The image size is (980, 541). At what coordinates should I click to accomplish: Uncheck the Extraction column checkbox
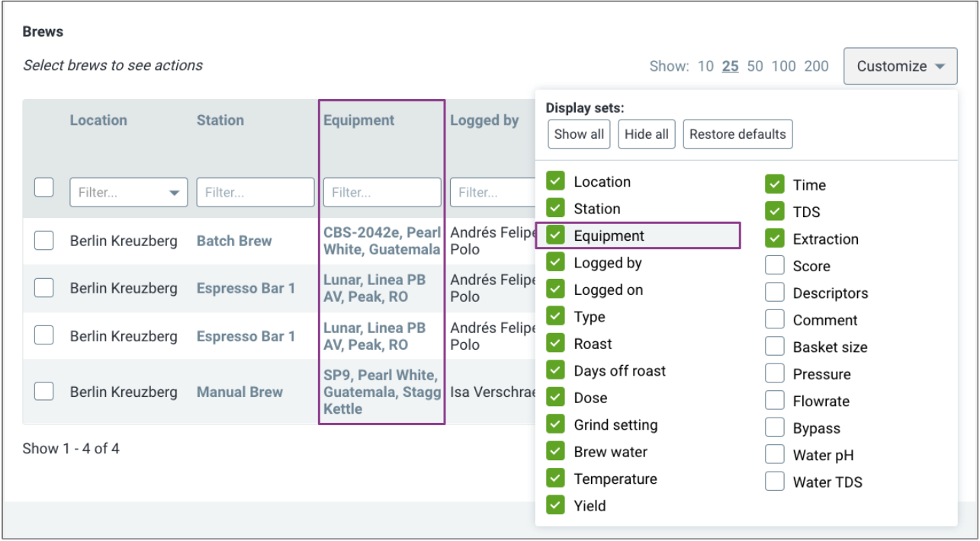click(x=775, y=238)
